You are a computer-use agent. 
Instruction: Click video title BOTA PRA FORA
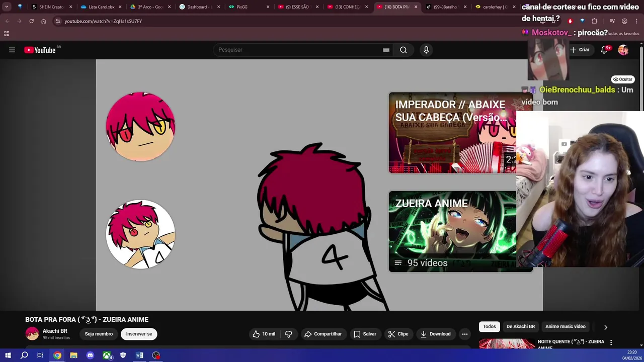click(x=87, y=319)
